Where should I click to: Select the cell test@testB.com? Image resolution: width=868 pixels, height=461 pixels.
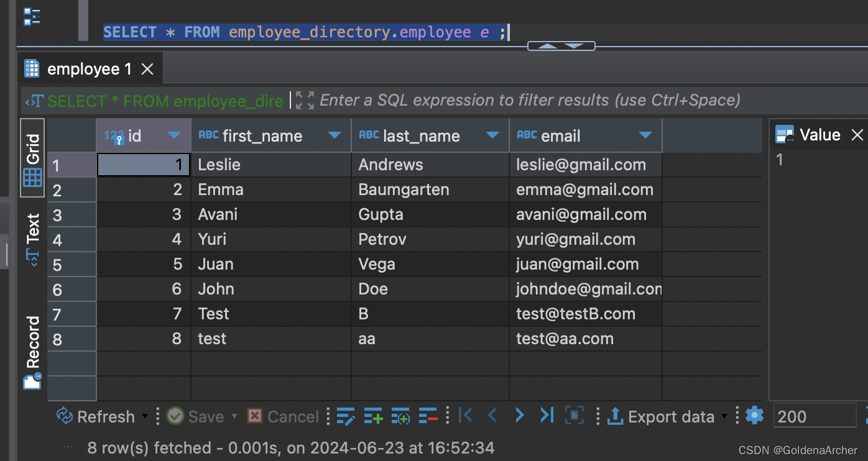coord(586,314)
